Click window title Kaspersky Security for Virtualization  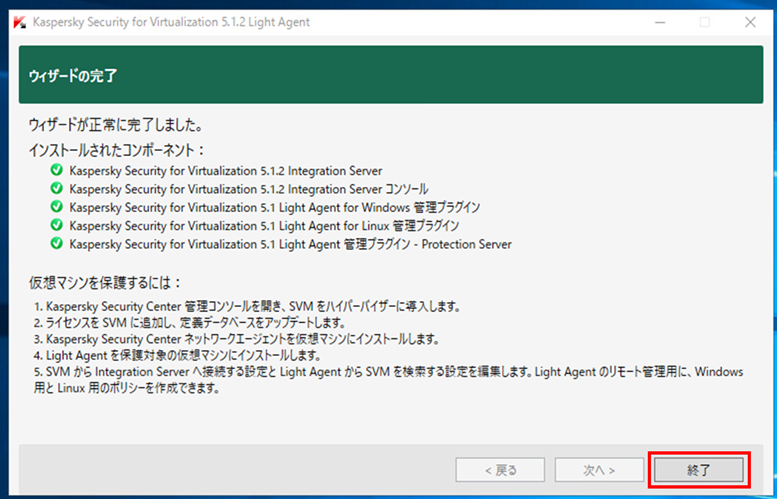(171, 22)
